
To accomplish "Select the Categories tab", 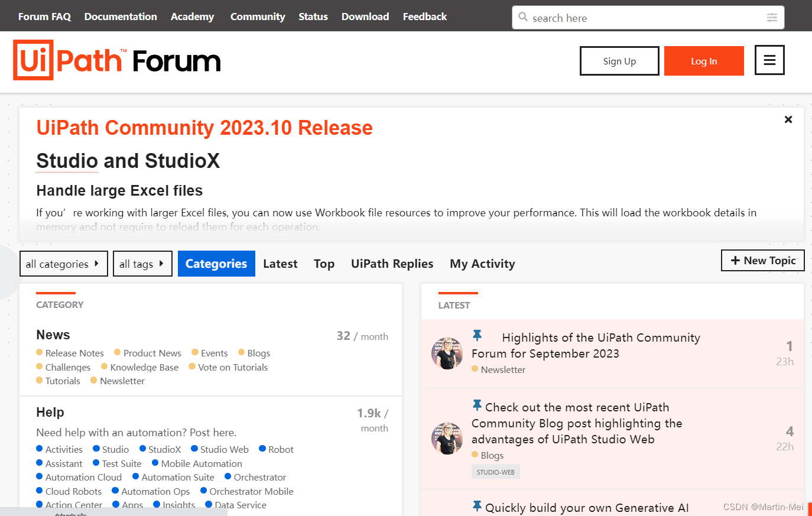I will (216, 264).
